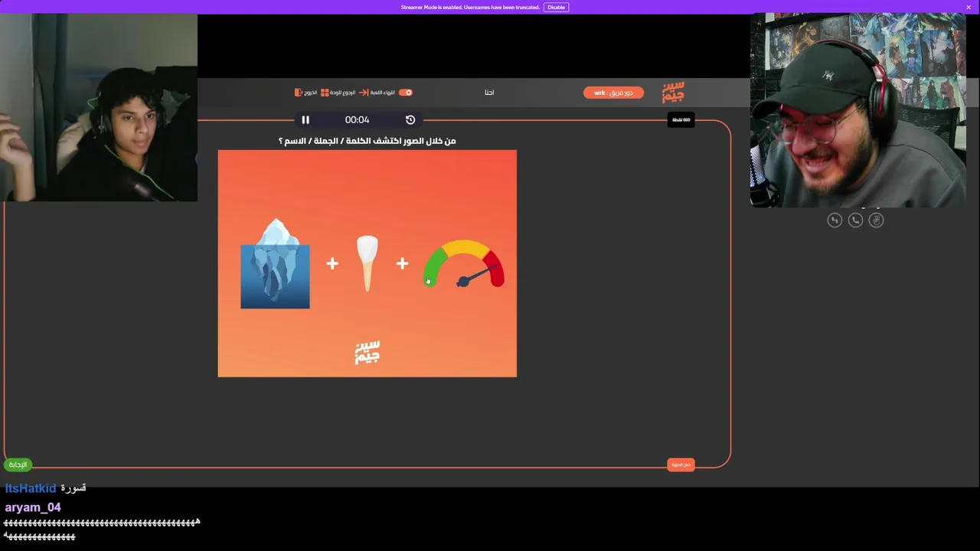
Task: Click the right webcam feed with green cap
Action: [858, 110]
